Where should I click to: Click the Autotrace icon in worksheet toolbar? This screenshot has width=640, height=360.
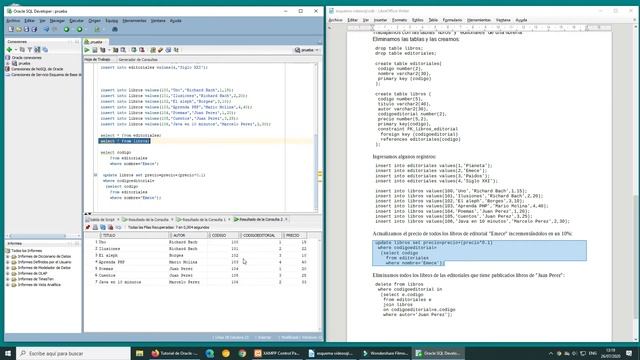click(116, 50)
